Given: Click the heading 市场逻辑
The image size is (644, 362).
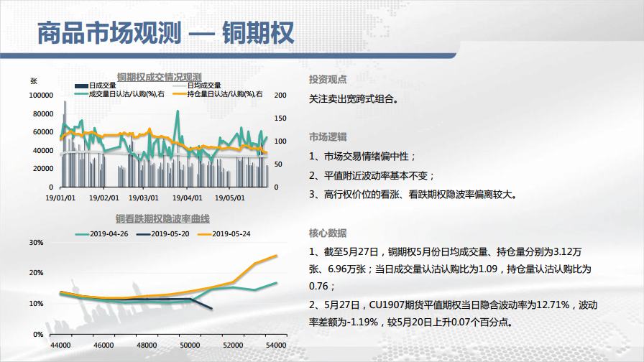Looking at the screenshot, I should (x=328, y=137).
